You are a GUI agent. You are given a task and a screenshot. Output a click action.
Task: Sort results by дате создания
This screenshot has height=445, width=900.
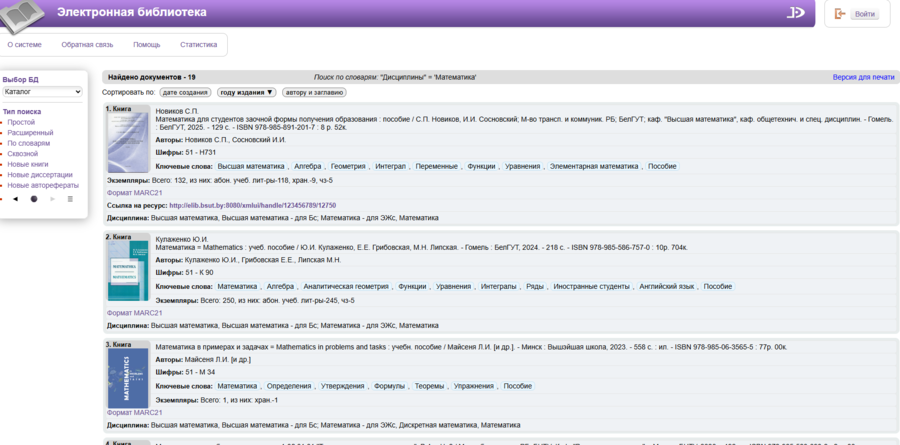(x=185, y=92)
